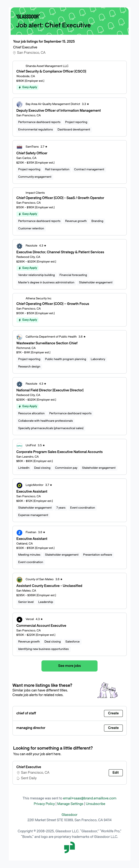This screenshot has height=868, width=139.
Task: Click the UniFirst company logo
Action: click(20, 445)
